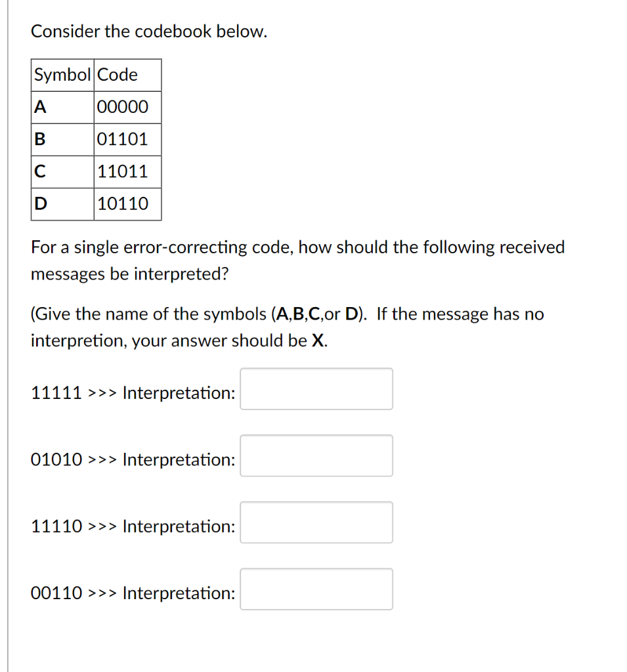Select the Symbol column header cell
The width and height of the screenshot is (627, 672).
click(x=61, y=74)
